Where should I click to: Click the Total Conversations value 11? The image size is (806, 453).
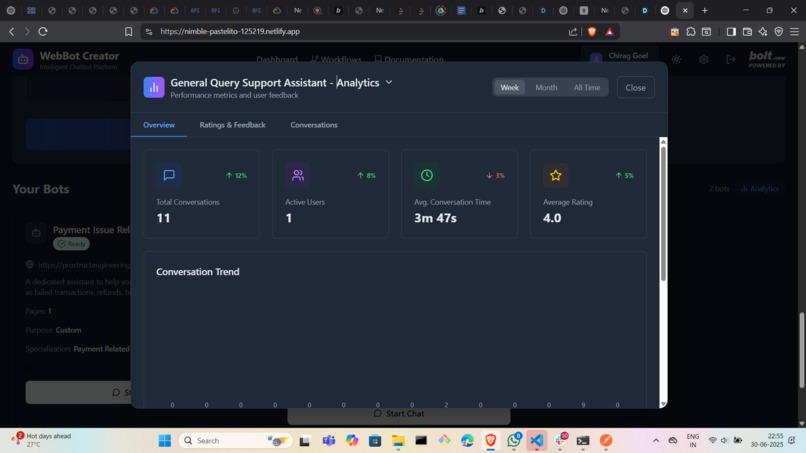pyautogui.click(x=163, y=218)
